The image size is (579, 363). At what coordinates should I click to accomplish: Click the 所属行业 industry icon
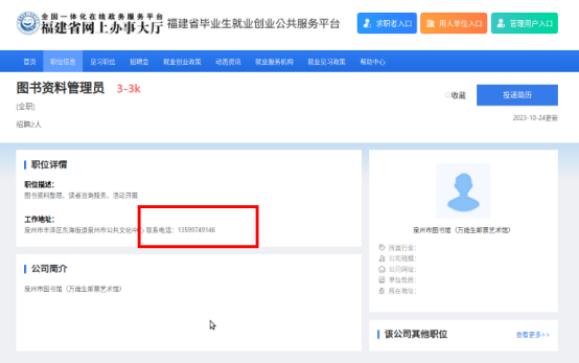[x=382, y=247]
